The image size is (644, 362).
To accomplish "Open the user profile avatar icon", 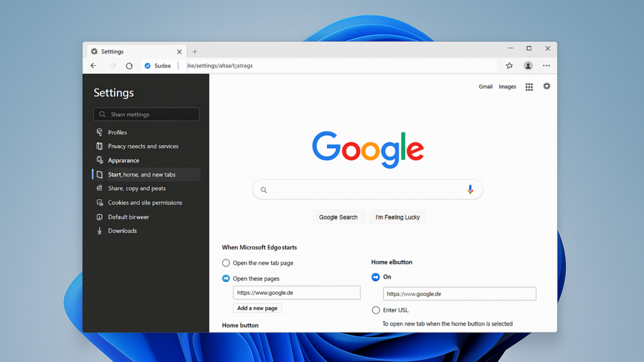I will (x=528, y=65).
